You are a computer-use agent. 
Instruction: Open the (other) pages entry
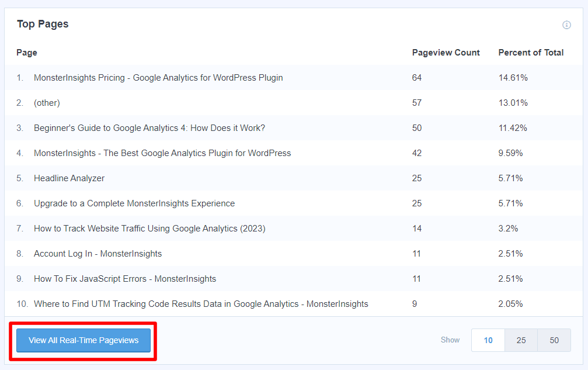coord(47,102)
